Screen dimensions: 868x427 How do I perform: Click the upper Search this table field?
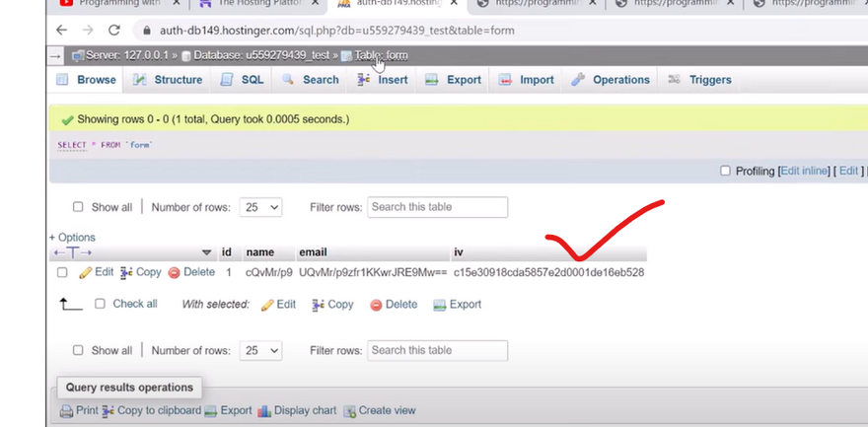pos(437,207)
